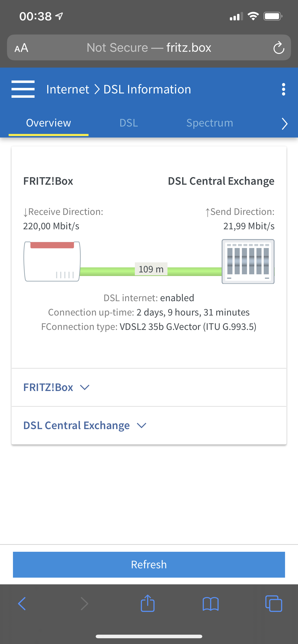Tap the fritz.box address bar
The width and height of the screenshot is (298, 644).
point(149,47)
